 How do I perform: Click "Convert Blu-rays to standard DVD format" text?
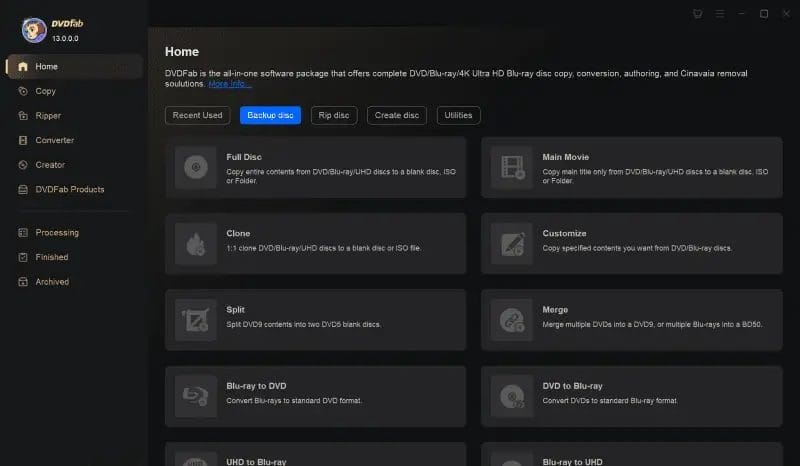(294, 401)
